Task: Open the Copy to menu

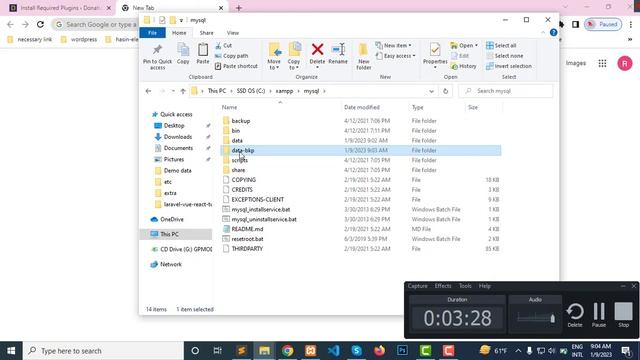Action: (294, 56)
